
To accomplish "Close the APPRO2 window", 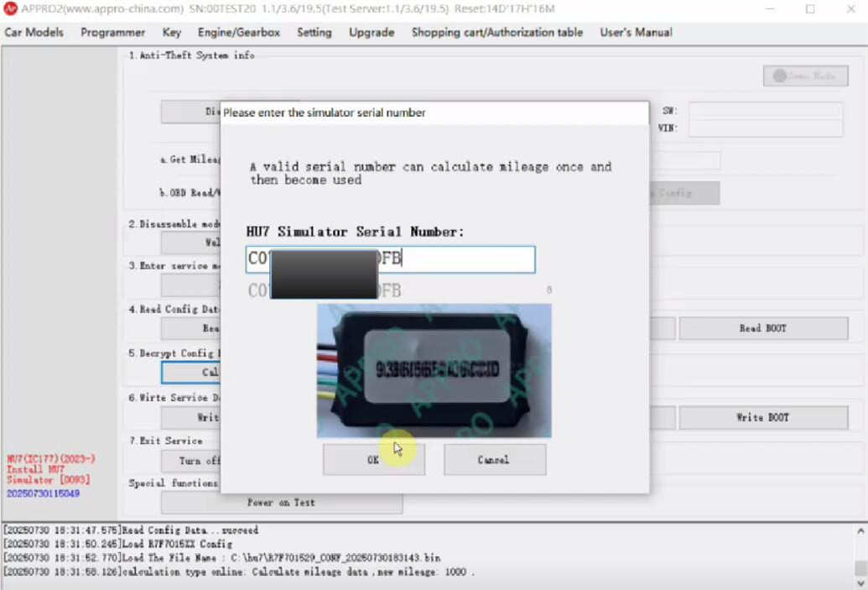I will [x=851, y=9].
